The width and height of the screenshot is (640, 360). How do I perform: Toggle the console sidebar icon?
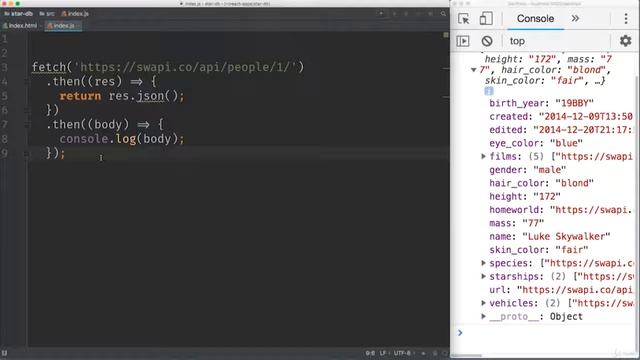(462, 41)
